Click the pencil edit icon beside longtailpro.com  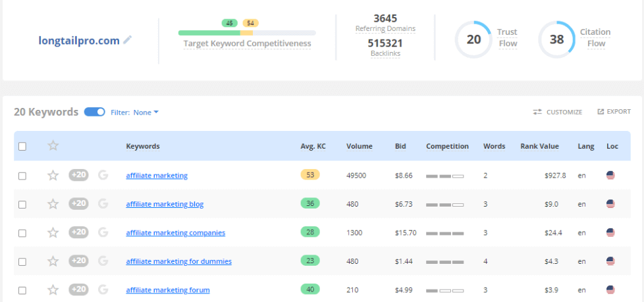tap(128, 40)
